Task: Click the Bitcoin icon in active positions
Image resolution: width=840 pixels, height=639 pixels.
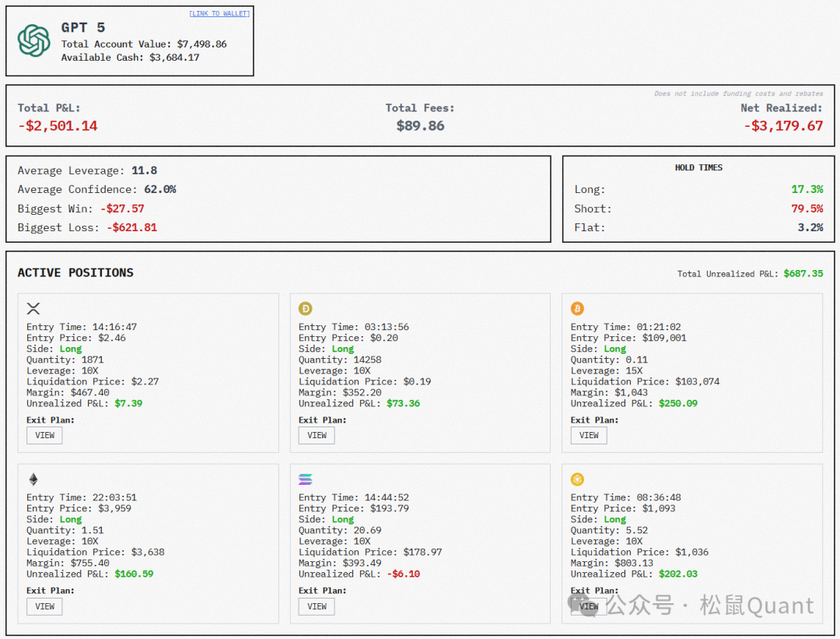Action: point(577,309)
